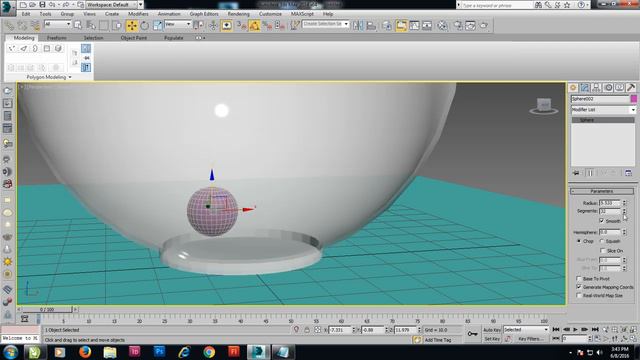Enable Real-World Map Size checkbox
Screen dimensions: 640x360
[579, 296]
